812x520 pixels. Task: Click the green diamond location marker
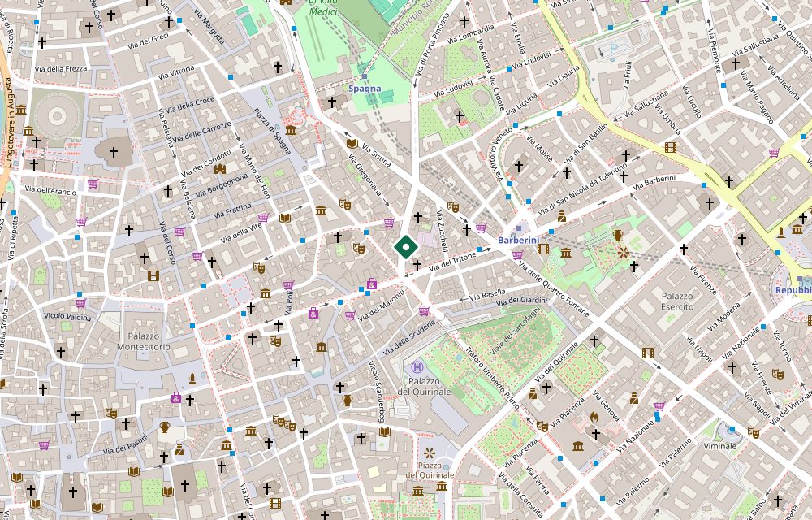[x=406, y=246]
